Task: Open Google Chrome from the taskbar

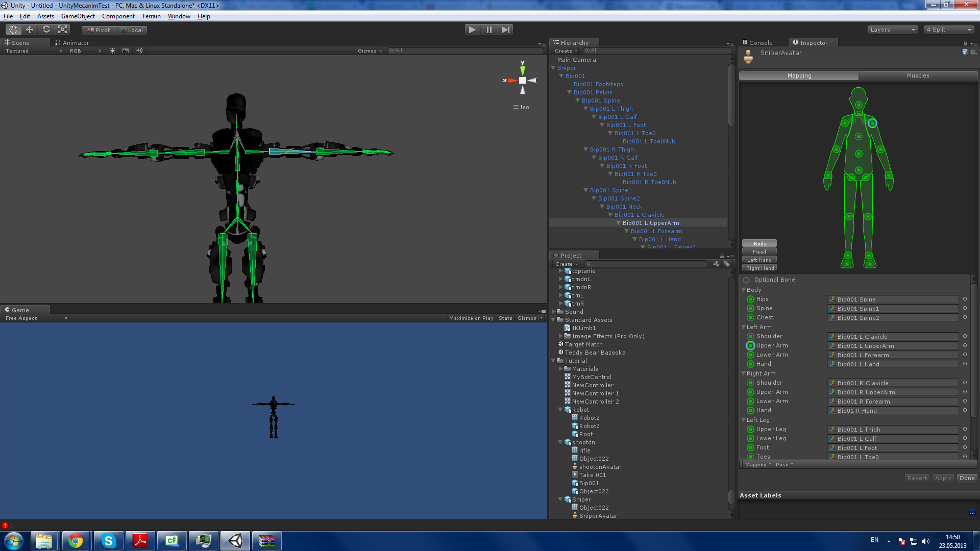Action: [76, 541]
